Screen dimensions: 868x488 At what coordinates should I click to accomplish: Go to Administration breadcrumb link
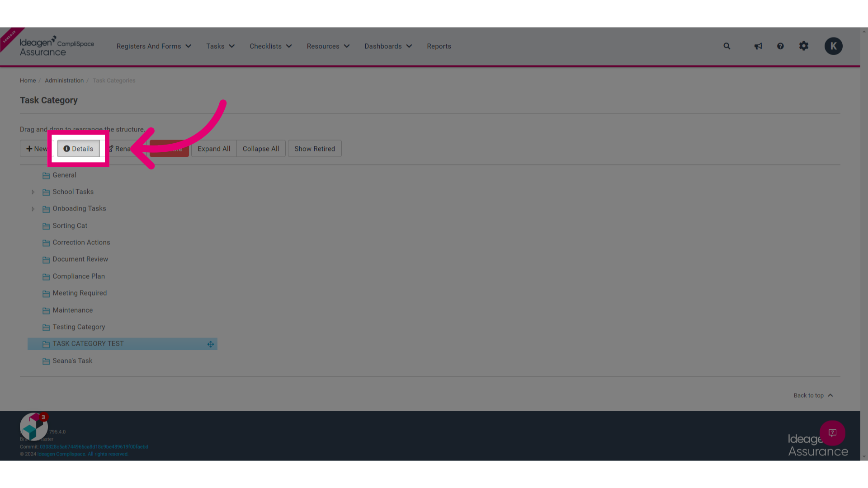(x=64, y=80)
